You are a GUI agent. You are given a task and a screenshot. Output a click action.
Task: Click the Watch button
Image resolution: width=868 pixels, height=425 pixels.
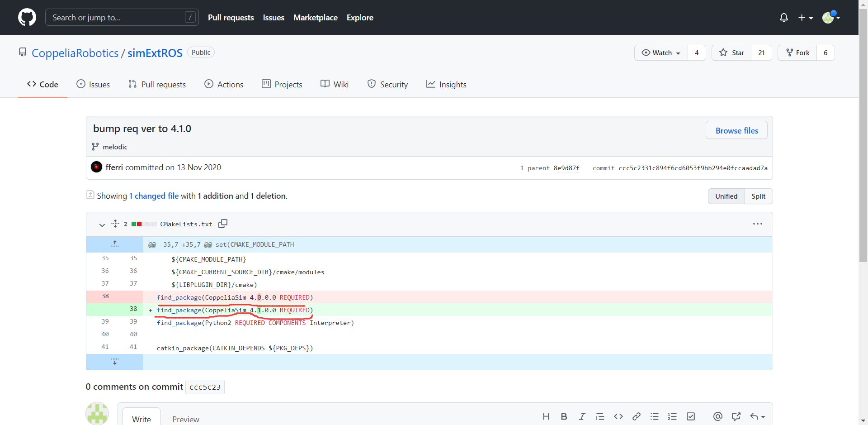[661, 53]
